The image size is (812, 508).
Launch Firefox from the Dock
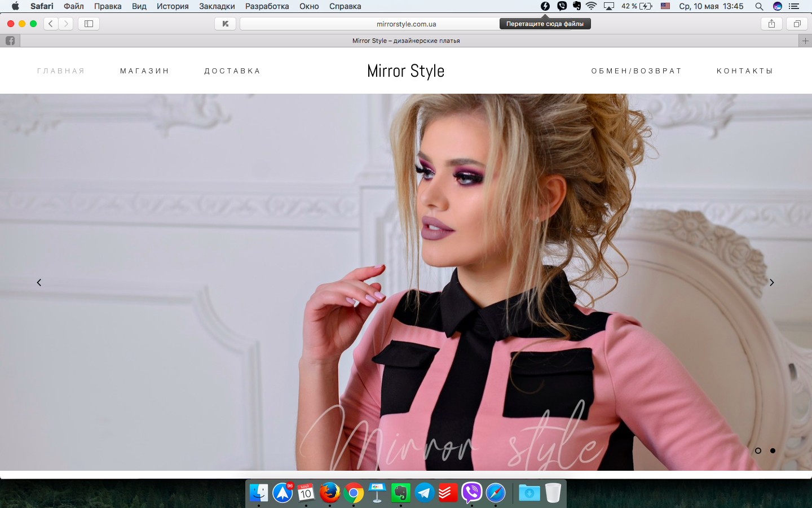[x=330, y=493]
